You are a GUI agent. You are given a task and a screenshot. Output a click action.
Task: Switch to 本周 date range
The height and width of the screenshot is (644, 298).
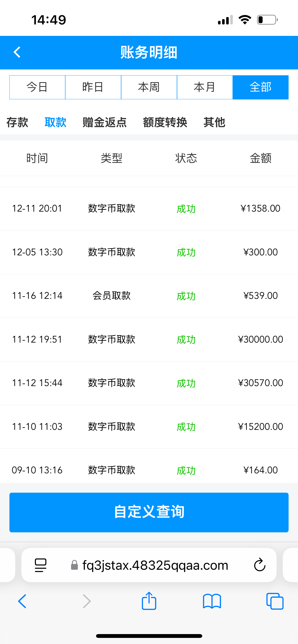[x=149, y=87]
